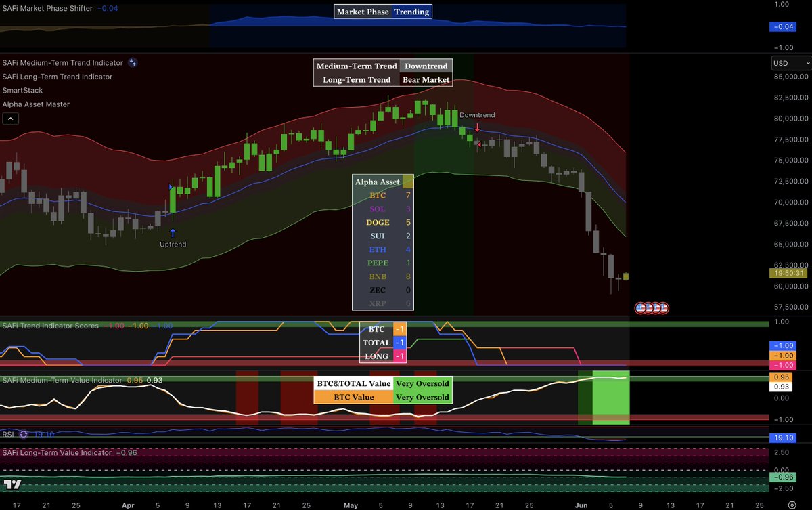Click BNB row in the Alpha Asset table

tap(384, 276)
